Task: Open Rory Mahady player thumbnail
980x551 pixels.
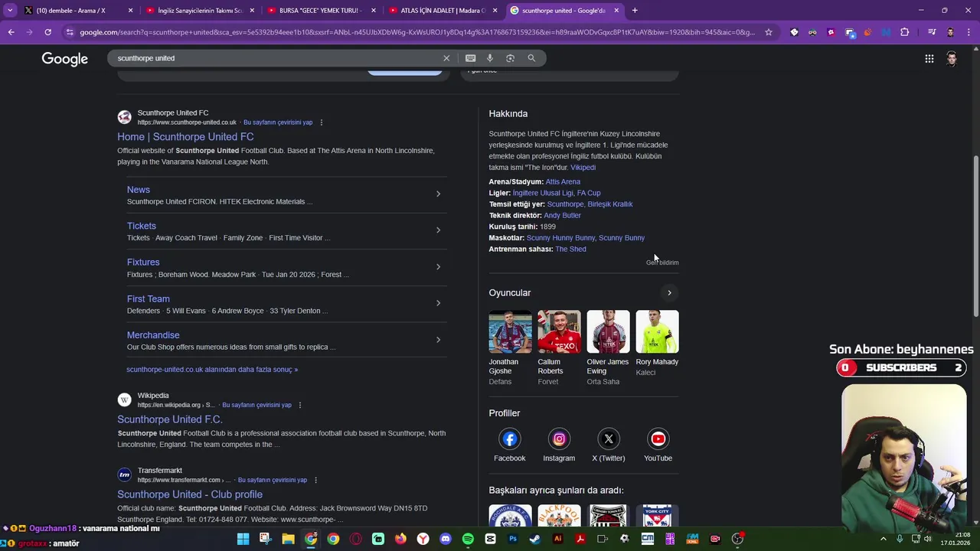Action: pos(657,331)
